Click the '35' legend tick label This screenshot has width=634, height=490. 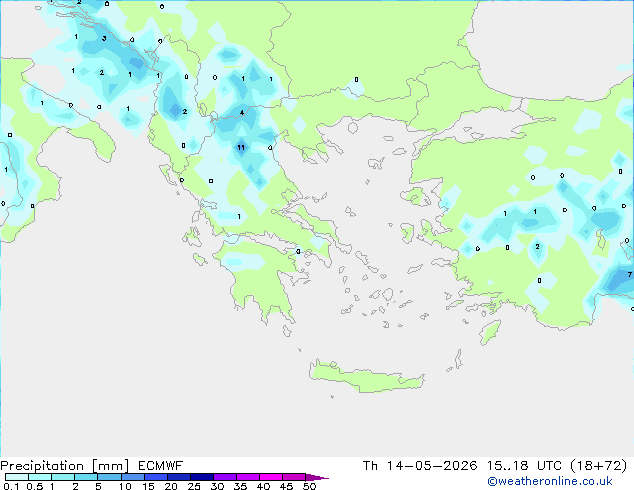(x=240, y=486)
